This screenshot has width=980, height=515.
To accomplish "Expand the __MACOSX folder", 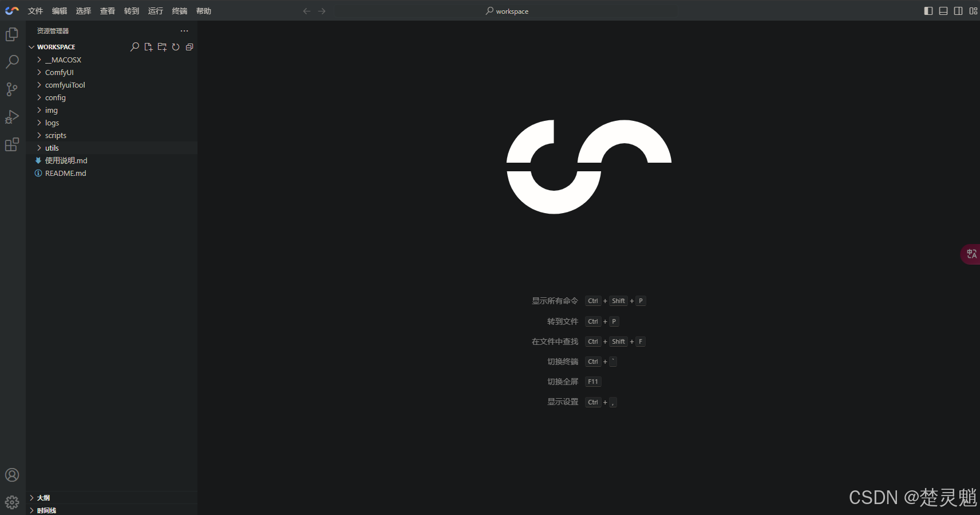I will pyautogui.click(x=112, y=60).
